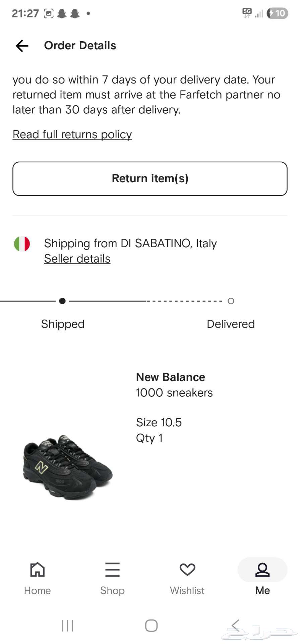Open the Home tab icon
This screenshot has width=300, height=644.
coord(37,569)
